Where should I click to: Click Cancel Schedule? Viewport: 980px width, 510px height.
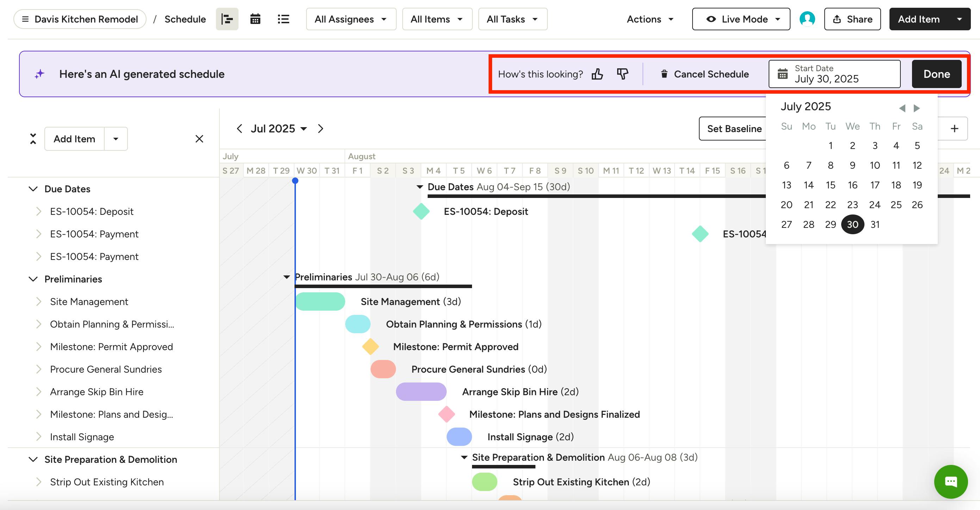pos(705,74)
